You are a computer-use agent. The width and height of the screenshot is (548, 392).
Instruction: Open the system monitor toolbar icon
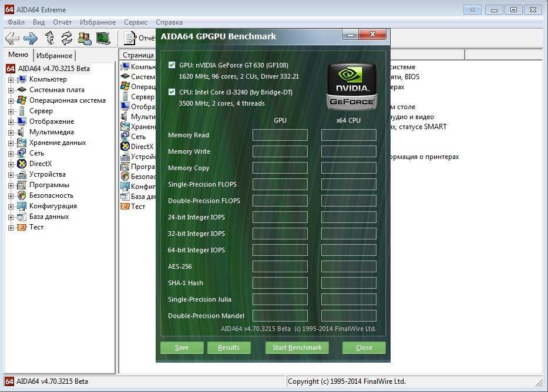[x=103, y=38]
